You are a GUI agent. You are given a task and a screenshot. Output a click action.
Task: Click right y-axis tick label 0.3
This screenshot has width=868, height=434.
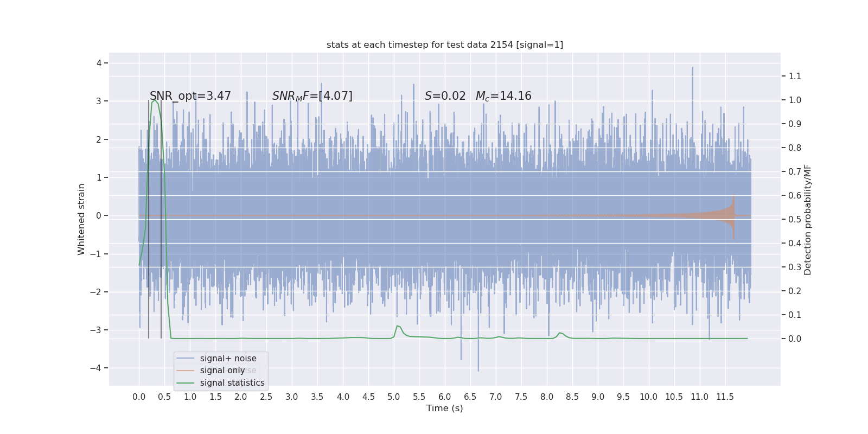pos(795,267)
